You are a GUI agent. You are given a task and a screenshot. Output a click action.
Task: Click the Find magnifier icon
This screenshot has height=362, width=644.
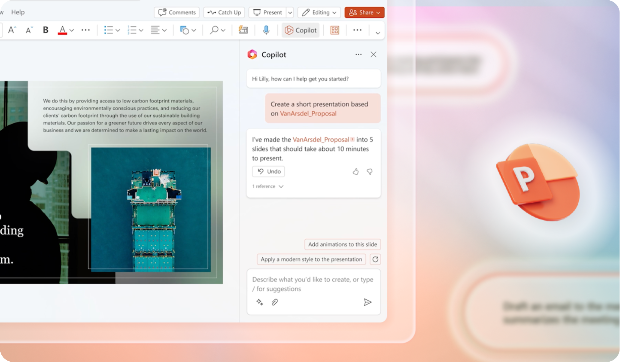pyautogui.click(x=214, y=30)
